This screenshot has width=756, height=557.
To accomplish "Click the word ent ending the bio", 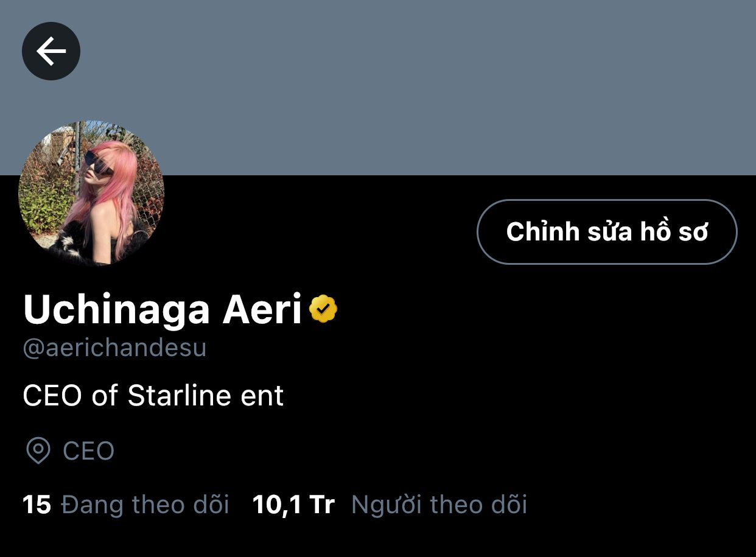I will (x=262, y=397).
